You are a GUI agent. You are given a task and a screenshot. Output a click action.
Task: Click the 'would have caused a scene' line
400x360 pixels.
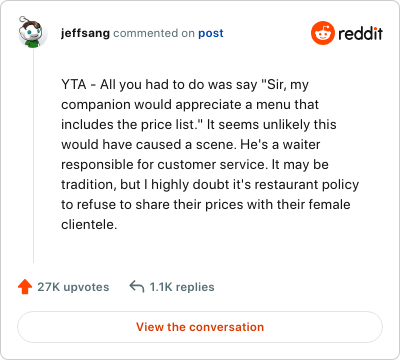point(191,144)
